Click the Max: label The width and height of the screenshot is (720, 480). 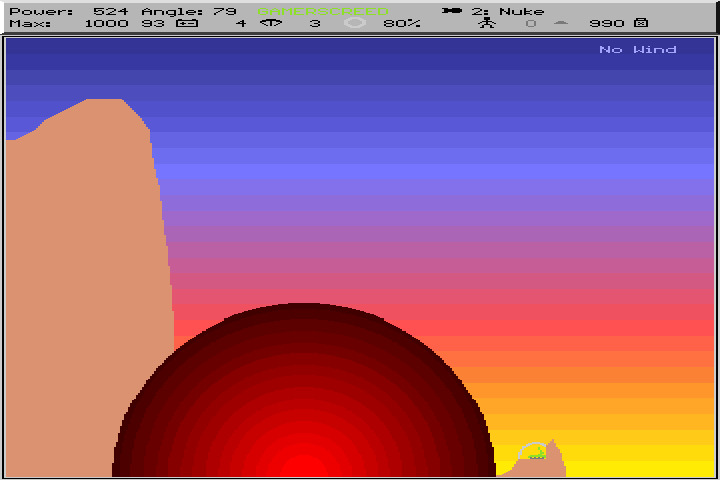click(x=30, y=23)
